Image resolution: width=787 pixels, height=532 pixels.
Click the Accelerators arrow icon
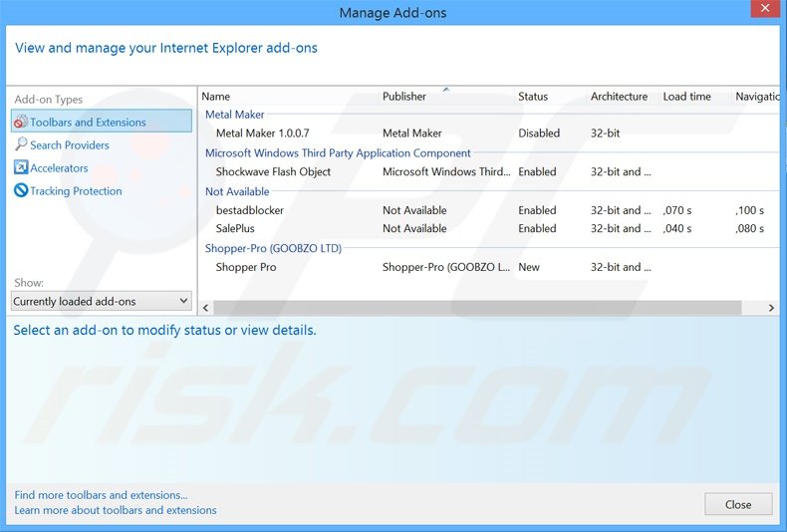coord(21,167)
